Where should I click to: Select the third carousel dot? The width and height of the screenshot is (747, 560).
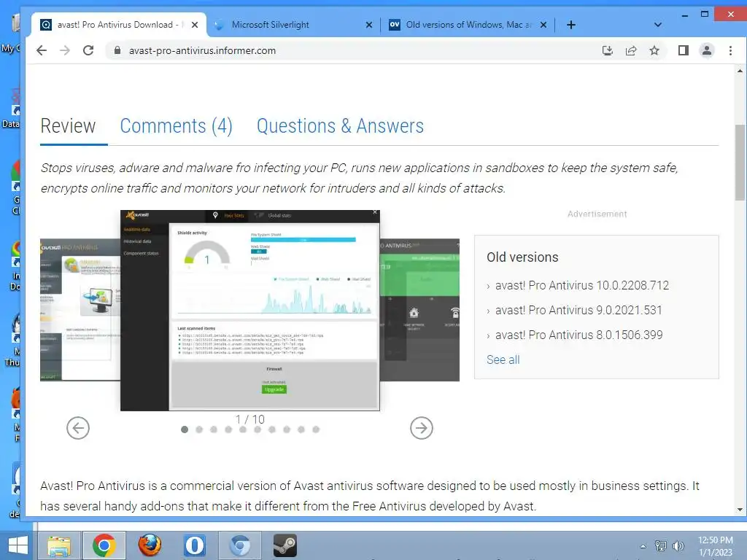click(214, 429)
